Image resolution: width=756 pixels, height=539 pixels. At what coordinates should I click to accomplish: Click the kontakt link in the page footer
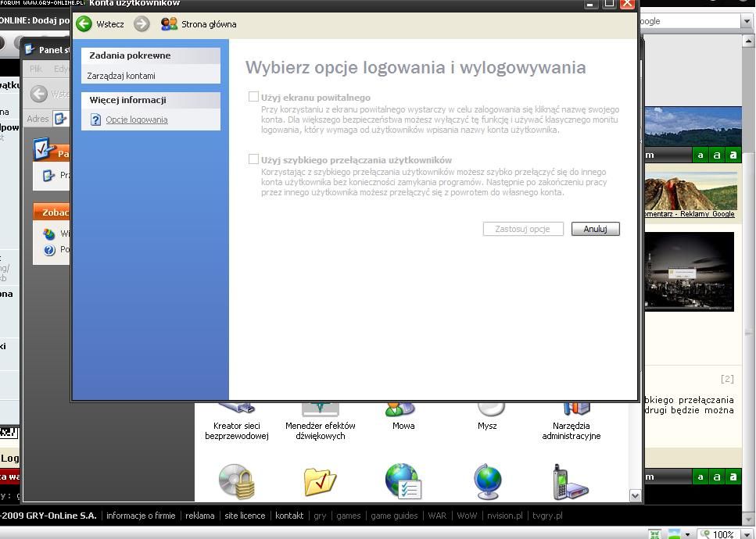tap(289, 516)
